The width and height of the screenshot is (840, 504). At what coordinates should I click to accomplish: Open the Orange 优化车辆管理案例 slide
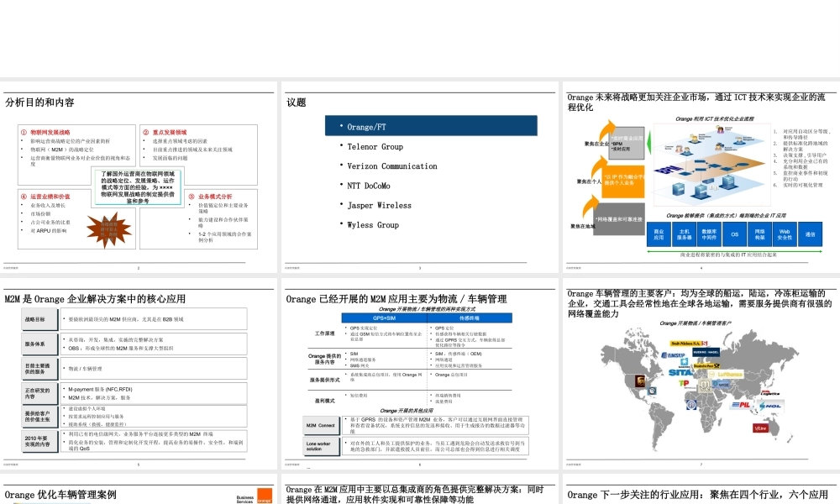[x=139, y=489]
